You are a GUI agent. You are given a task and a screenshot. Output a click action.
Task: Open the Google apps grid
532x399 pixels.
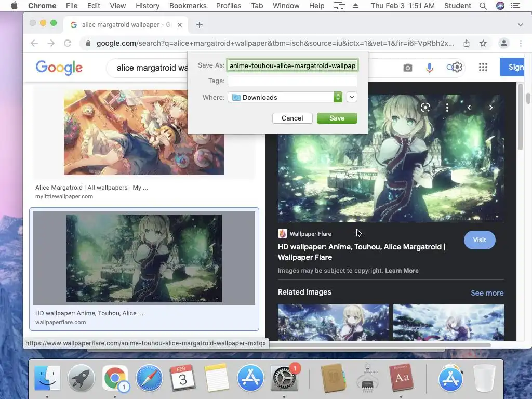point(483,67)
